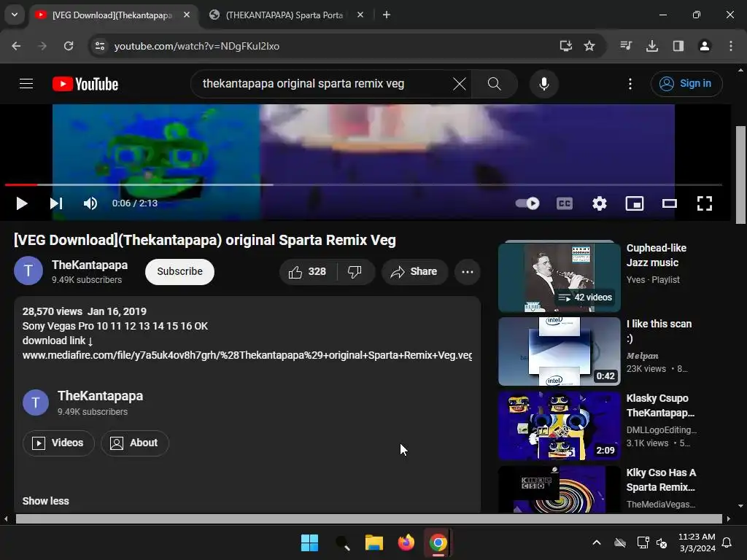
Task: Open the notification bell in taskbar
Action: click(x=727, y=542)
